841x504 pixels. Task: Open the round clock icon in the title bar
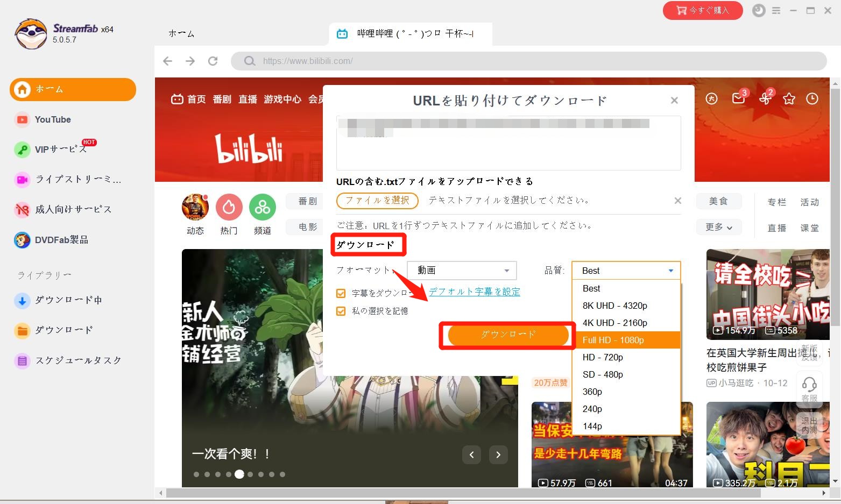click(x=759, y=10)
